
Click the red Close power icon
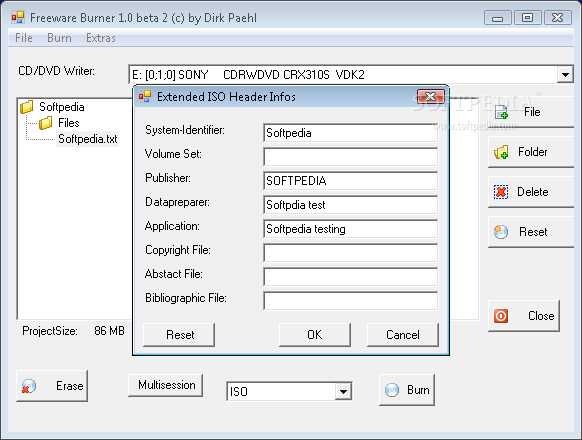coord(501,316)
